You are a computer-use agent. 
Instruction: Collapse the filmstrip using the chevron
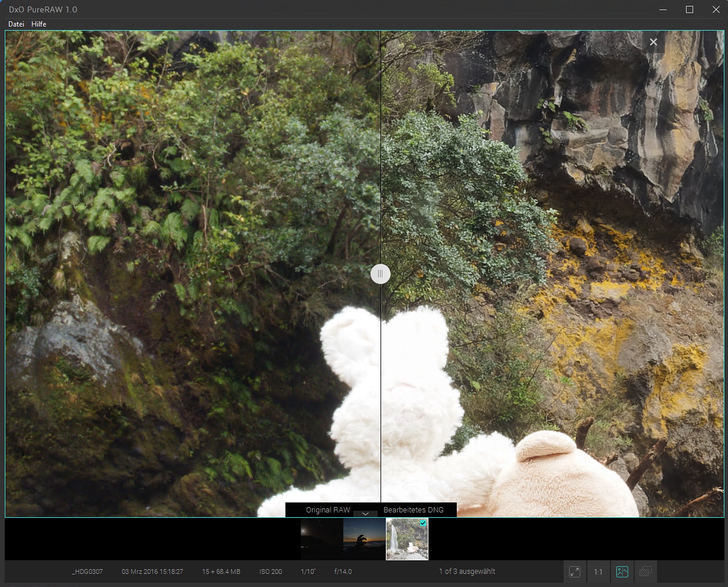point(365,514)
